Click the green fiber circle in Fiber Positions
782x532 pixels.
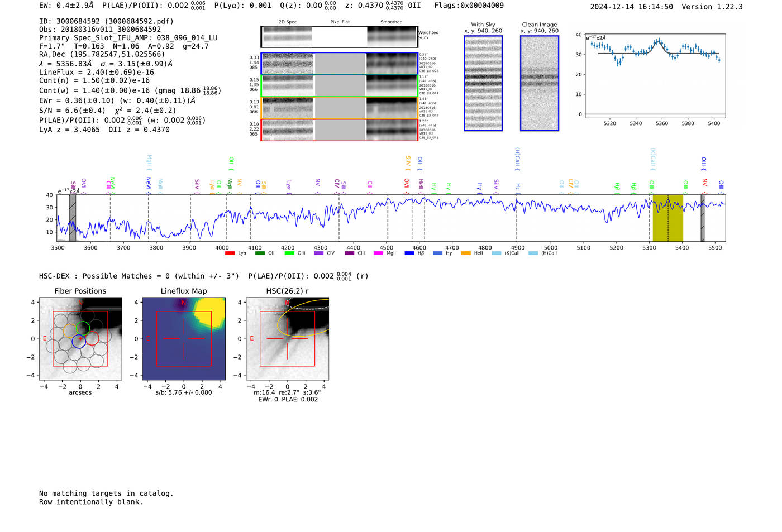pos(83,329)
